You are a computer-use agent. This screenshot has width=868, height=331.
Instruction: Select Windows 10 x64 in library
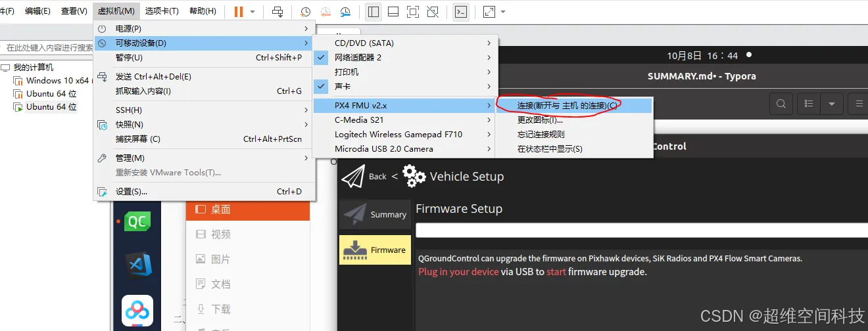(x=57, y=81)
